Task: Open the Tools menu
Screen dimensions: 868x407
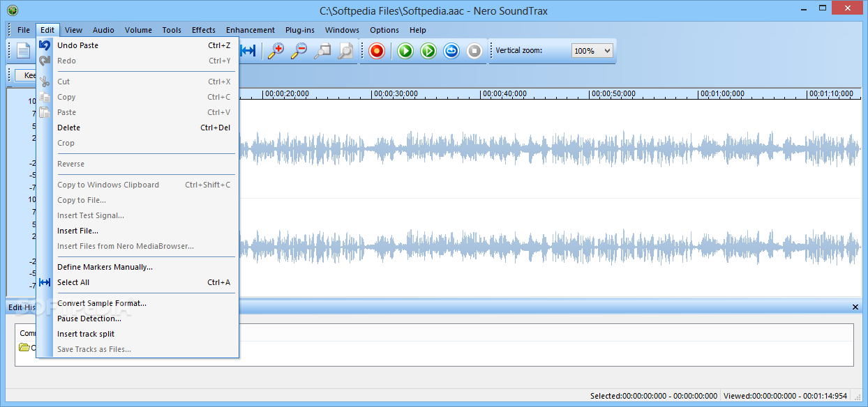Action: [x=172, y=30]
